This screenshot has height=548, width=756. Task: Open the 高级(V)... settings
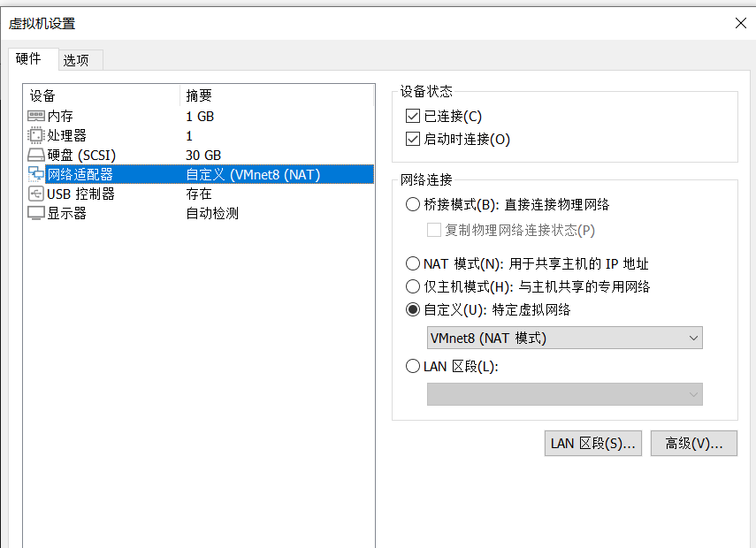click(693, 443)
